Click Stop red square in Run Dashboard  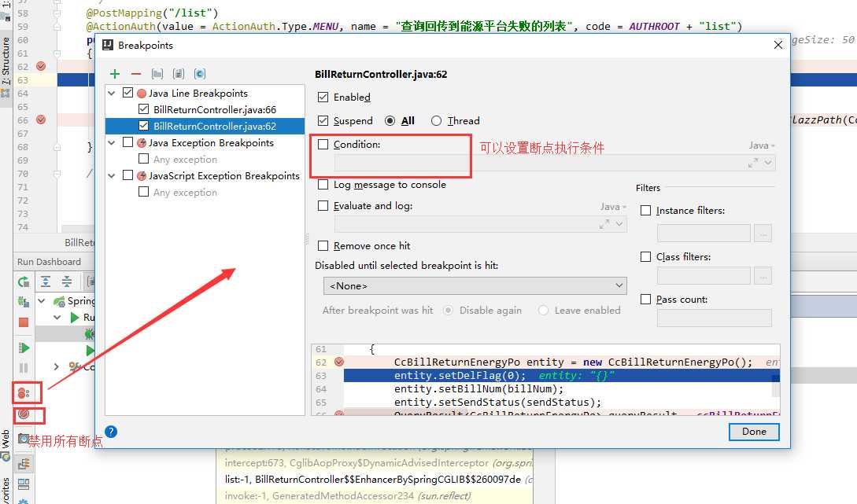pyautogui.click(x=24, y=322)
